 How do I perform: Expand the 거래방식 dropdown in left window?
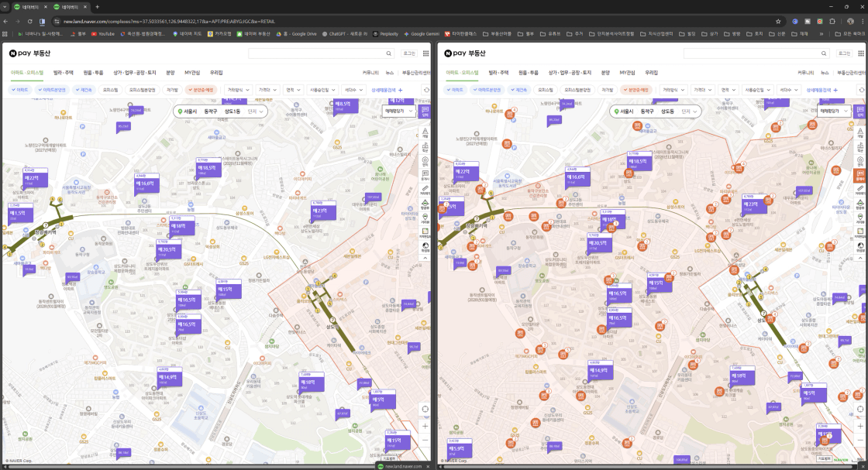(236, 90)
